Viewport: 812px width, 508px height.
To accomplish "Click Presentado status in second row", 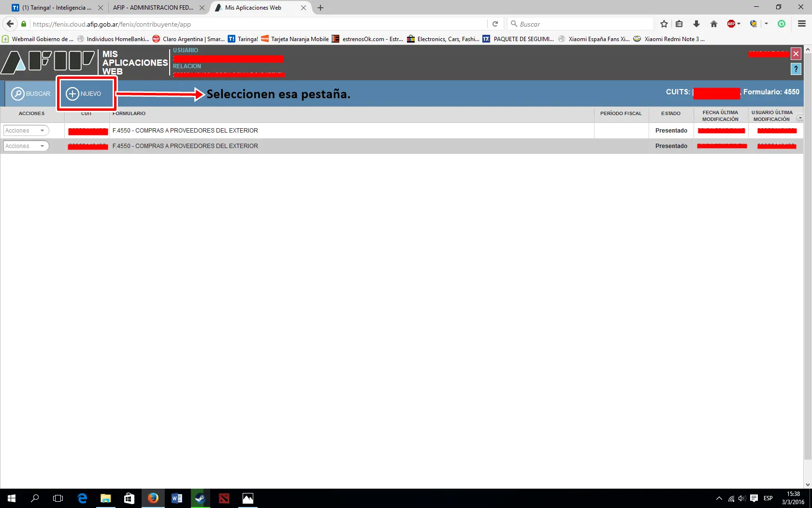I will [x=671, y=146].
